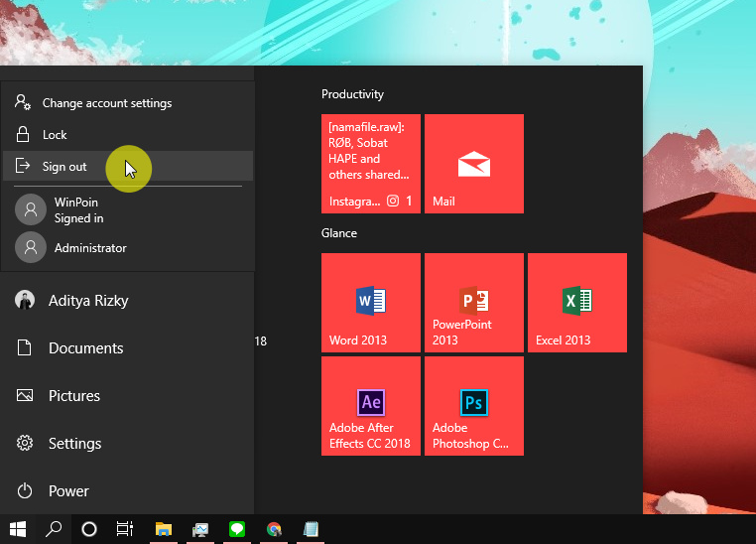Open Change account settings
Screen dimensions: 756x544
pos(128,102)
